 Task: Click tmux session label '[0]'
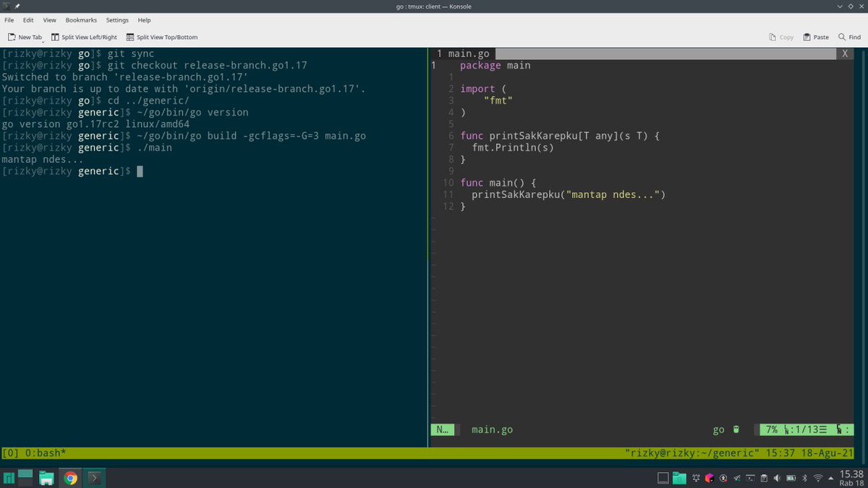click(x=11, y=453)
